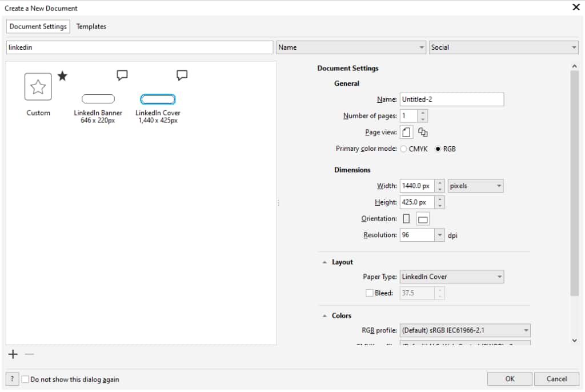Viewport: 585px width, 392px height.
Task: Select CMYK primary color mode
Action: [404, 149]
